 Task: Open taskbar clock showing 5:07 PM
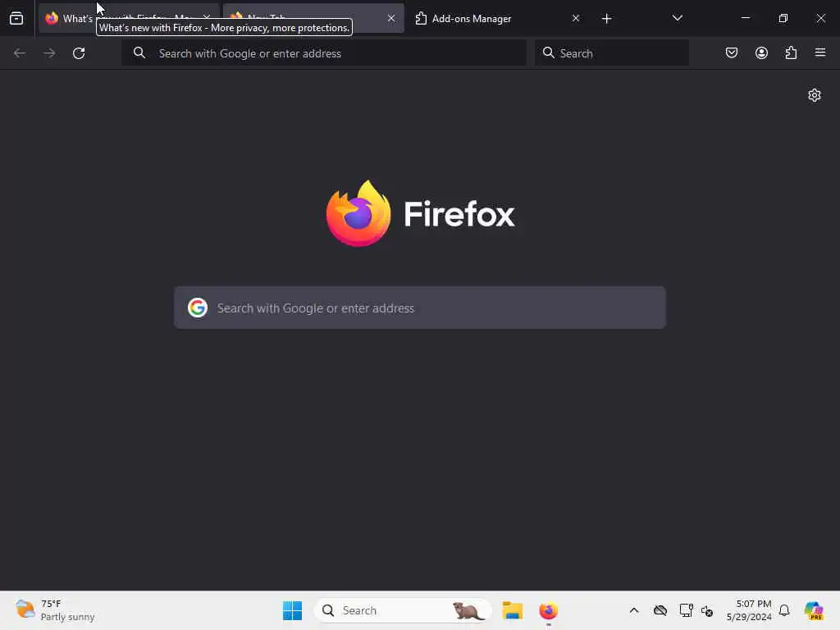(748, 610)
